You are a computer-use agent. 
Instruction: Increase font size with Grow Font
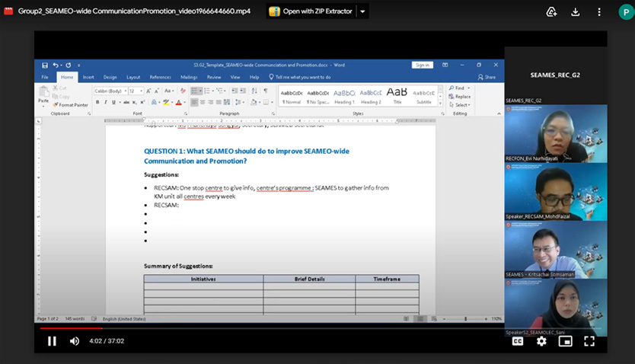point(148,91)
